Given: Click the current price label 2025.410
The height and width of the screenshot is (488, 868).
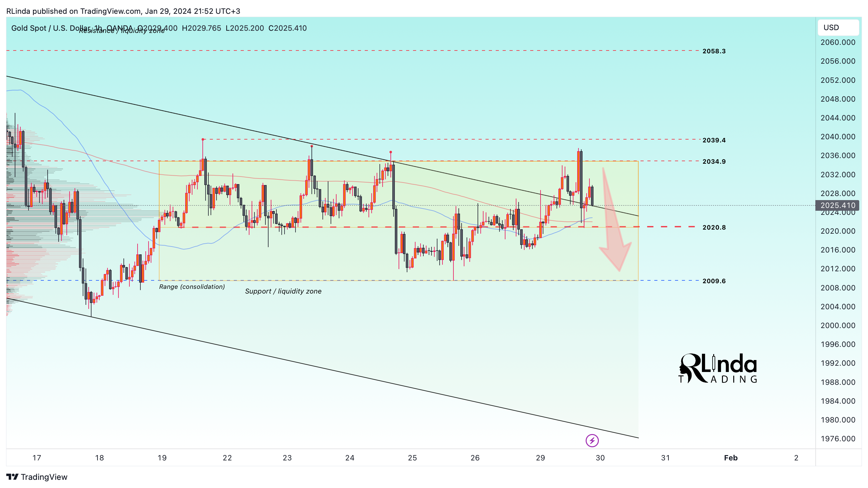Looking at the screenshot, I should (837, 205).
